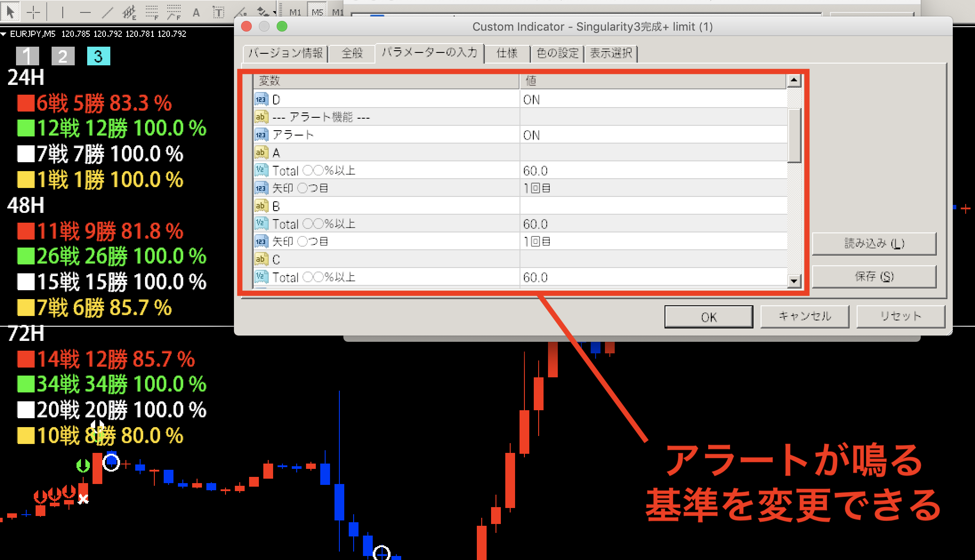
Task: Confirm the dialog with OK
Action: [x=709, y=317]
